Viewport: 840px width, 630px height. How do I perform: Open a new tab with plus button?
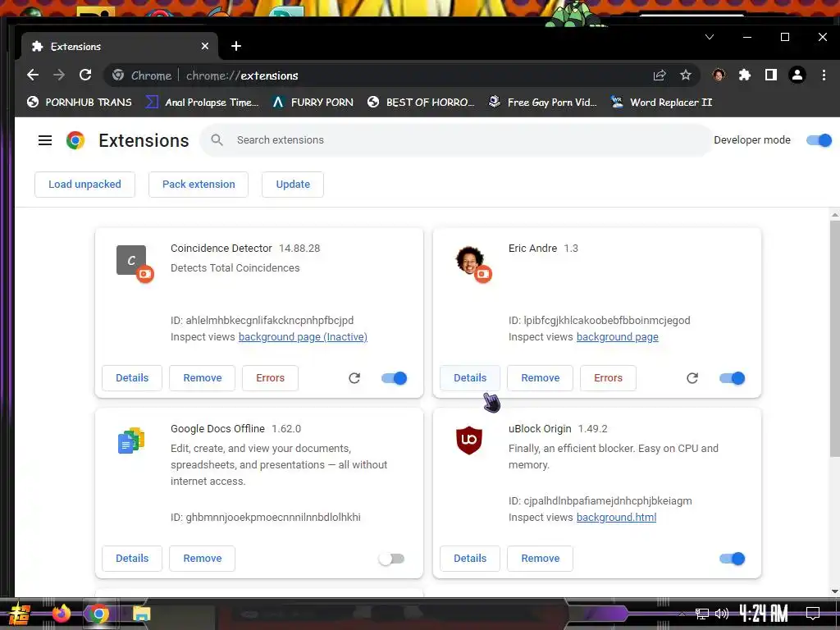pos(235,47)
